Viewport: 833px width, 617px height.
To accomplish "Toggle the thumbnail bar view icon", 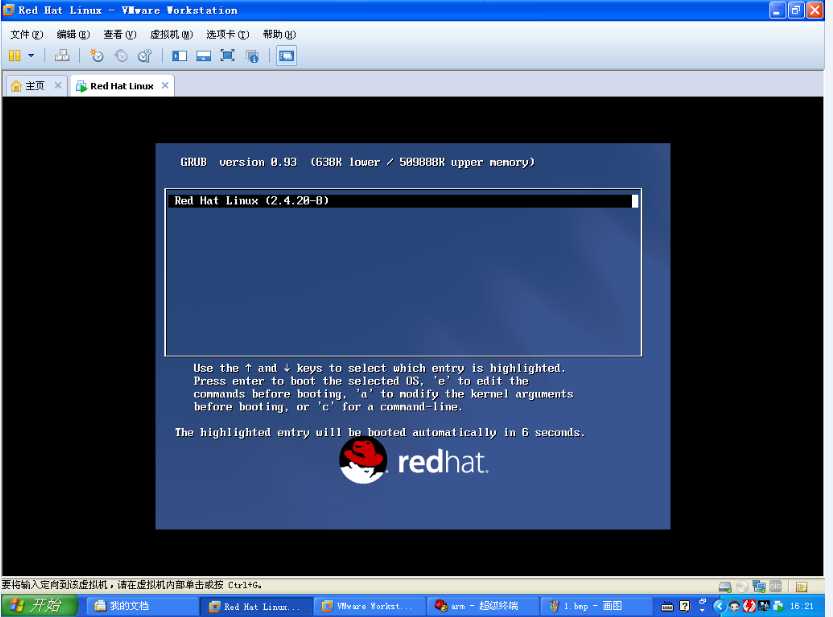I will pos(203,56).
